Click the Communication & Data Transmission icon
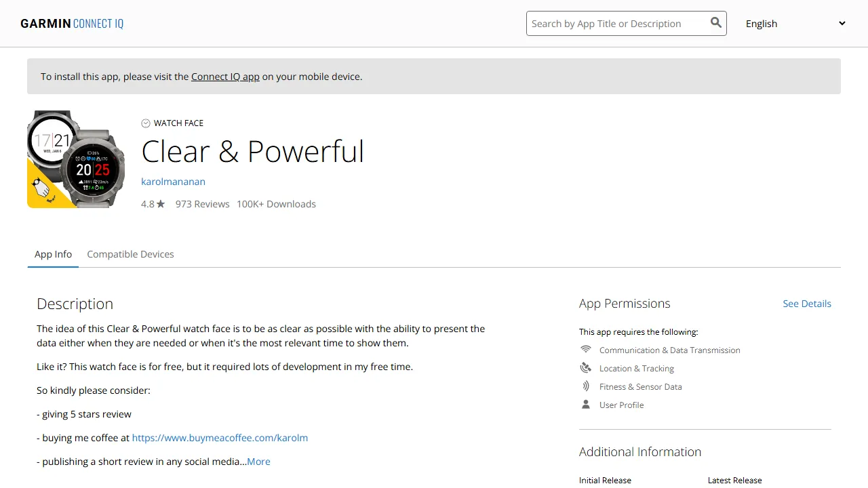868x488 pixels. coord(586,350)
